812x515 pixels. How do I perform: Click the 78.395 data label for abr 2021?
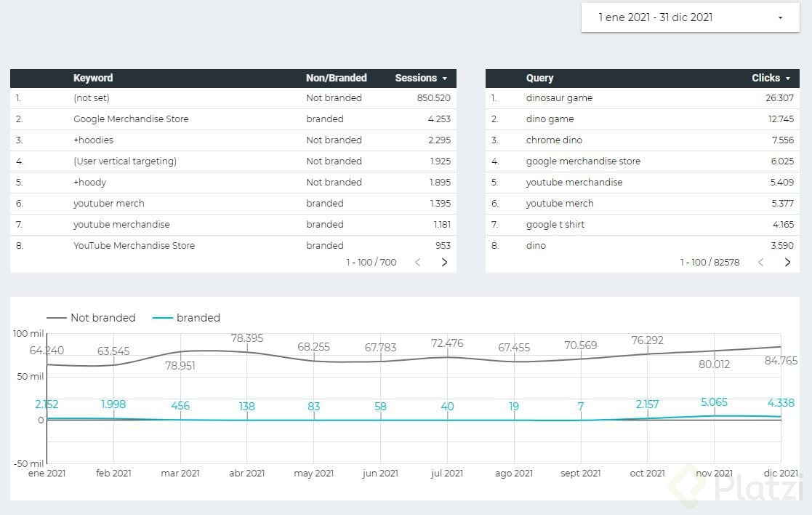[x=247, y=338]
